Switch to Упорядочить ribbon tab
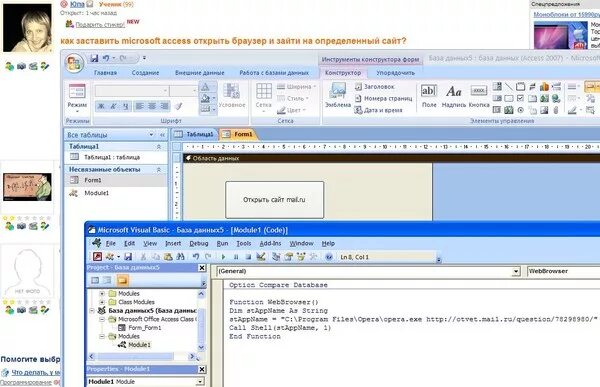Image resolution: width=600 pixels, height=387 pixels. (395, 73)
